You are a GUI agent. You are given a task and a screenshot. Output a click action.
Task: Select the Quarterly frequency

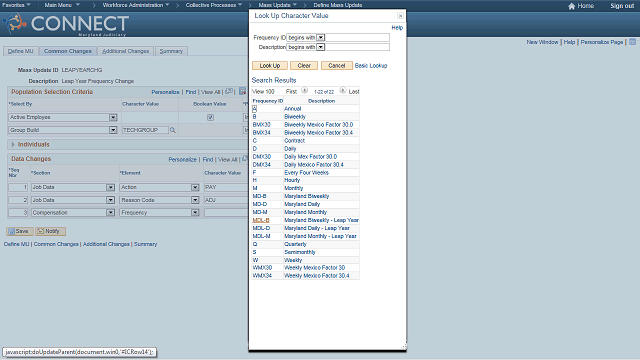click(x=295, y=244)
